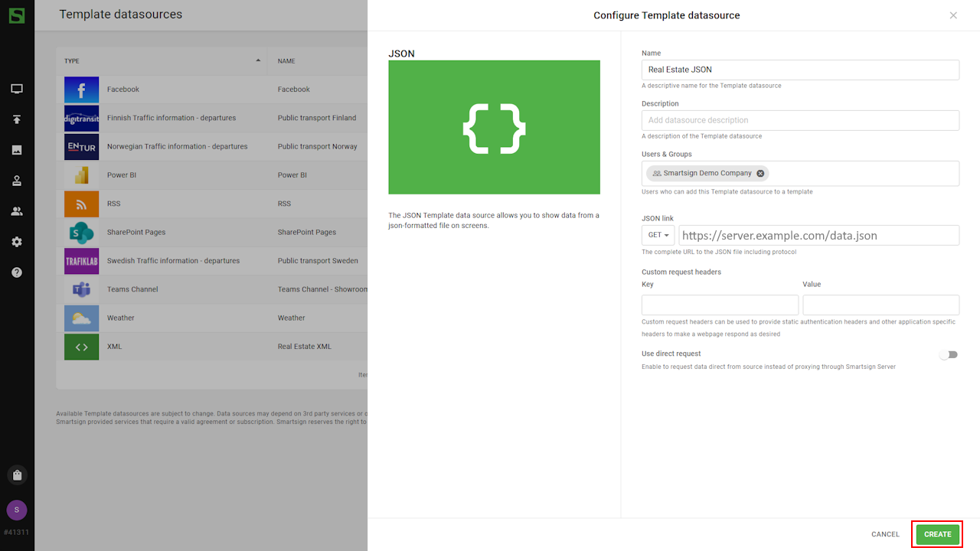Open the Help question mark icon
Image resolution: width=980 pixels, height=551 pixels.
(x=17, y=272)
